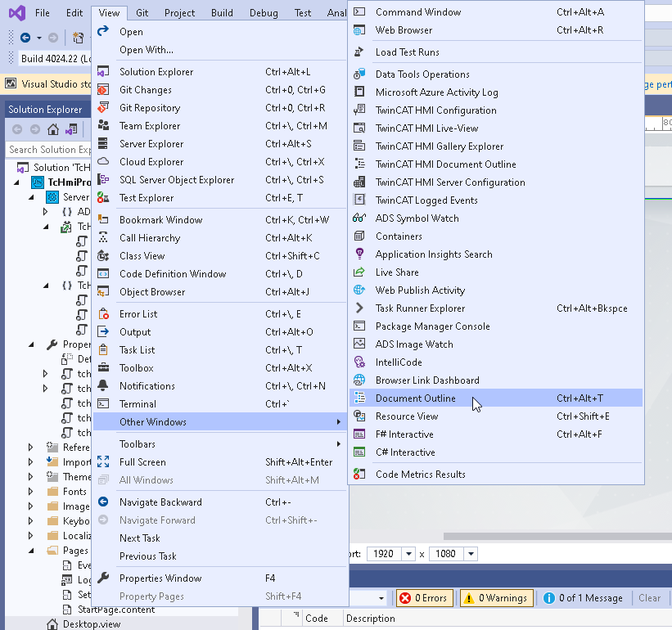This screenshot has height=630, width=672.
Task: Click the Class View icon
Action: coord(103,256)
